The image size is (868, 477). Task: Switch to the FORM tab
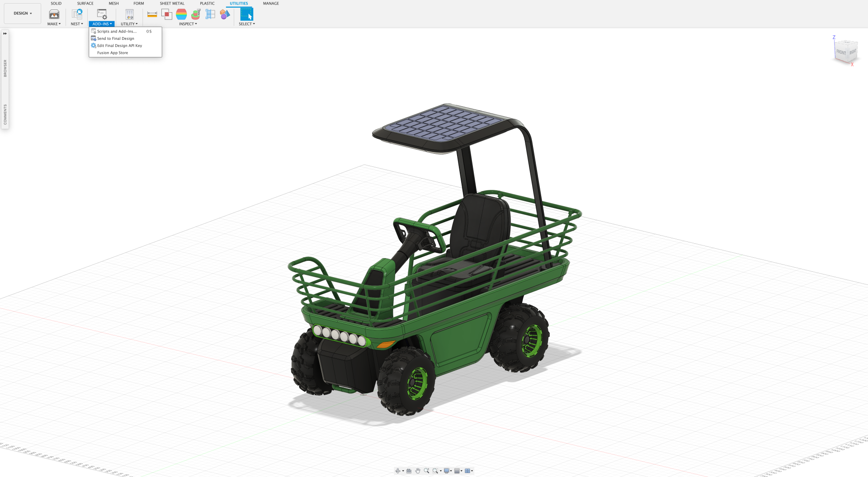pyautogui.click(x=139, y=4)
